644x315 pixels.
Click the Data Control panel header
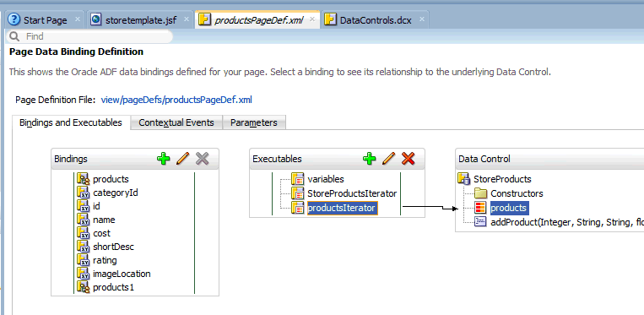pyautogui.click(x=549, y=159)
